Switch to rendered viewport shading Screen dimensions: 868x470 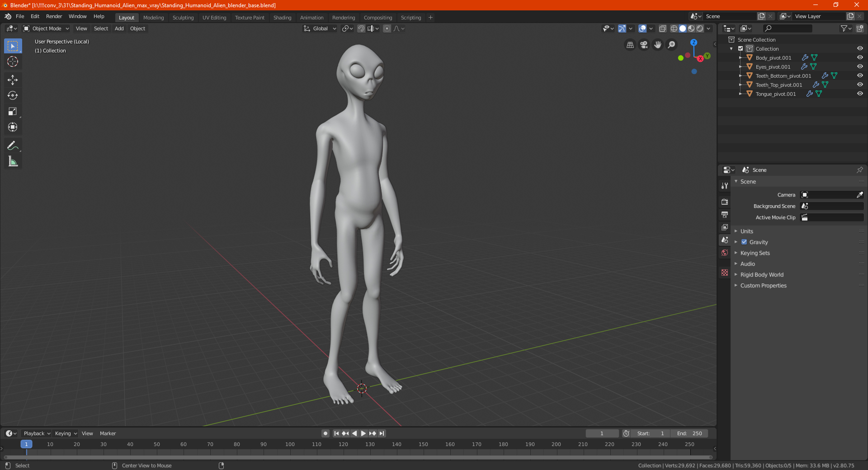click(x=700, y=28)
